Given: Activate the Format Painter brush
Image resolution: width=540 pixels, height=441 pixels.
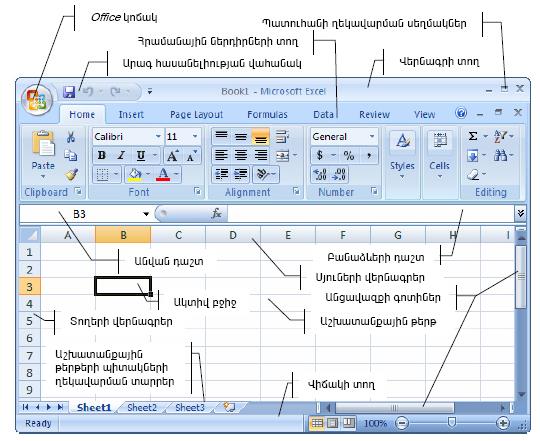Looking at the screenshot, I should (x=71, y=175).
